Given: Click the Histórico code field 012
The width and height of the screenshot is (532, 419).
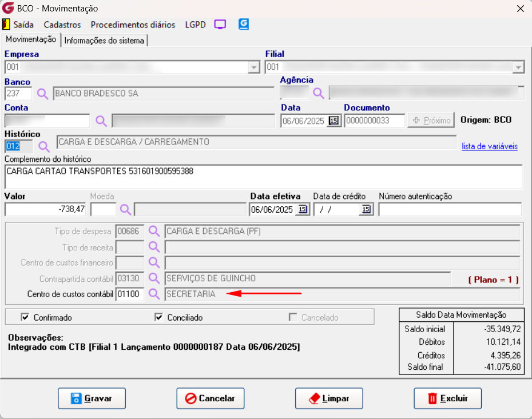Looking at the screenshot, I should point(19,146).
